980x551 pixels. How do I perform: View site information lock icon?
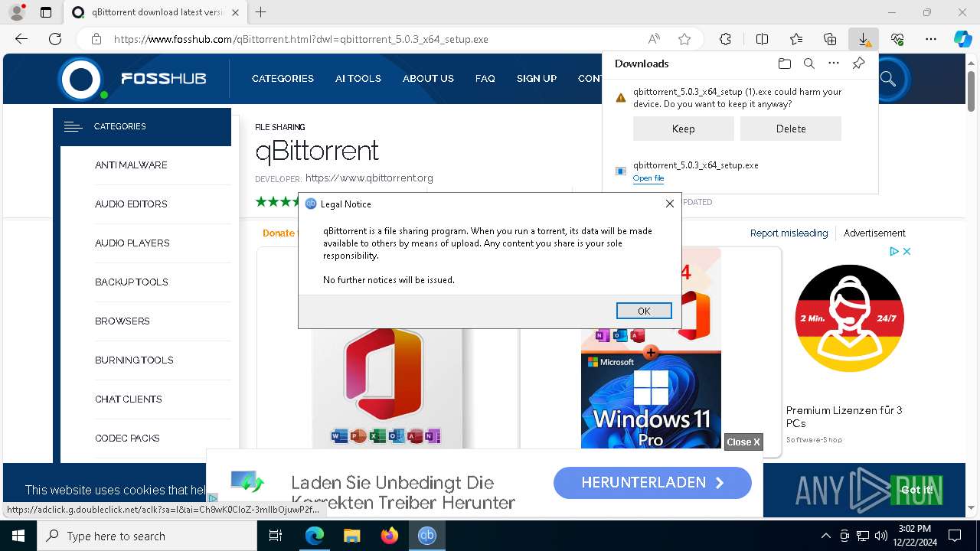(x=96, y=39)
